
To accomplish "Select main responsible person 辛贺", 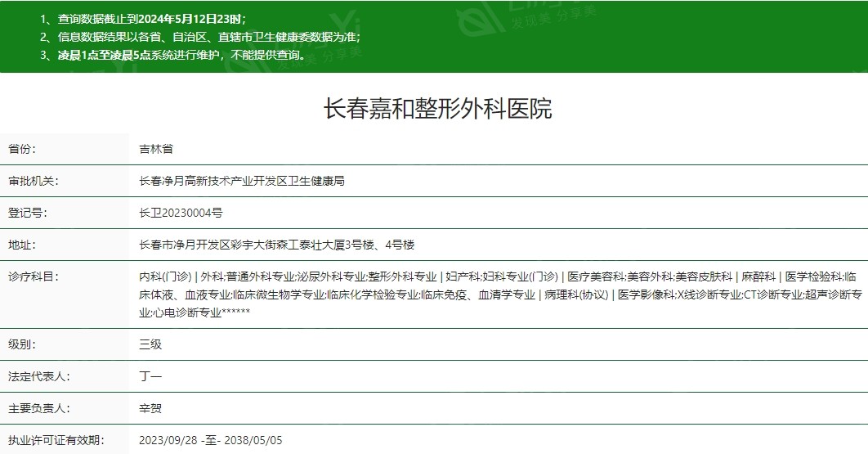I will pos(150,408).
